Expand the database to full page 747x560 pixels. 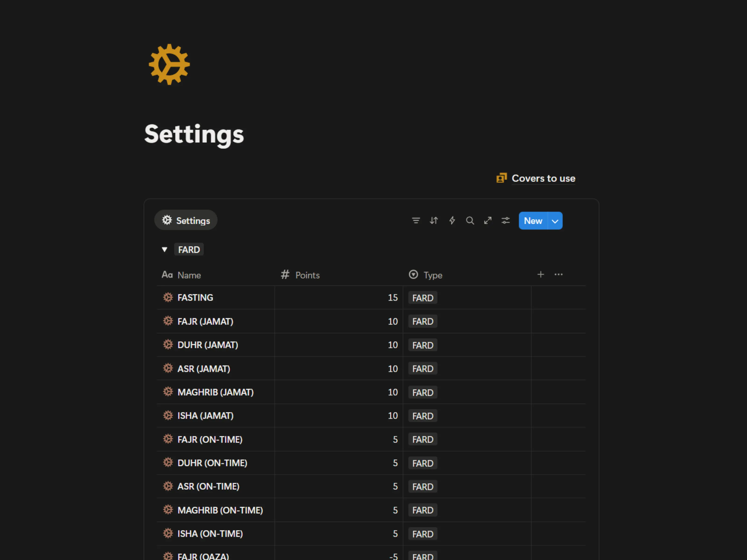488,221
